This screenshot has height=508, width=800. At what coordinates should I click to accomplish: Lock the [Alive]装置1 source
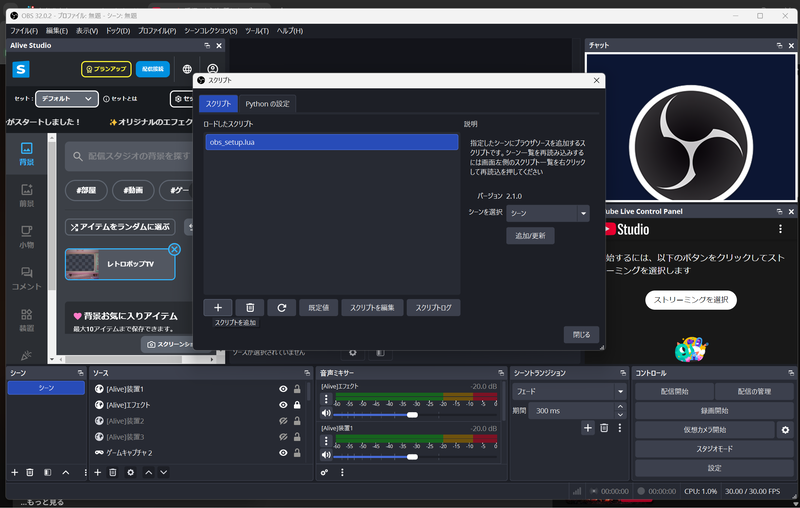point(297,389)
